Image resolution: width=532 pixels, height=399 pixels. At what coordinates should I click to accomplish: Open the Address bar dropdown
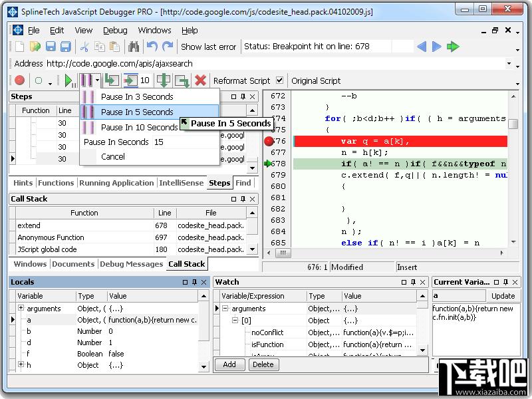tap(509, 63)
